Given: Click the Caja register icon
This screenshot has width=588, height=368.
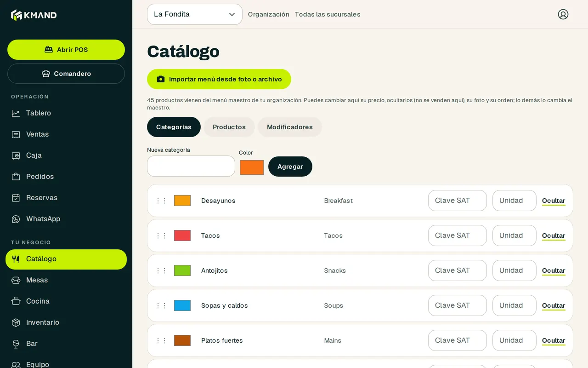Looking at the screenshot, I should coord(16,155).
